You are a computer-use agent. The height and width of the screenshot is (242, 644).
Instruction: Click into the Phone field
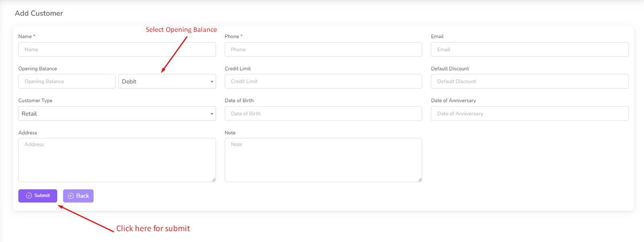323,49
